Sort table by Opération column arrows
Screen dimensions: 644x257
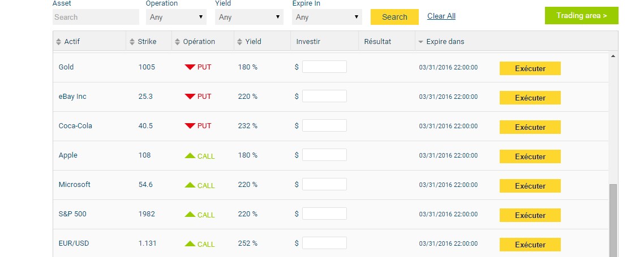click(x=177, y=42)
